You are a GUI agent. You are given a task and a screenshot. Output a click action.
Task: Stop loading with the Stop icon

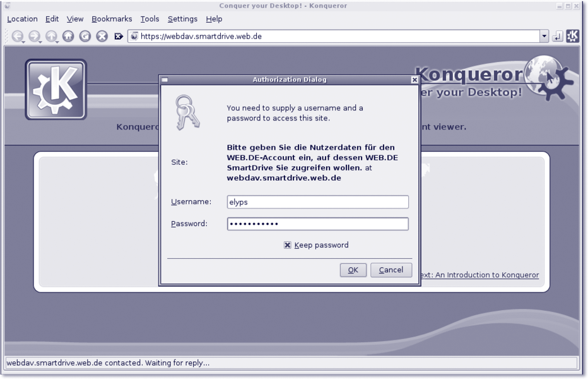[x=102, y=37]
